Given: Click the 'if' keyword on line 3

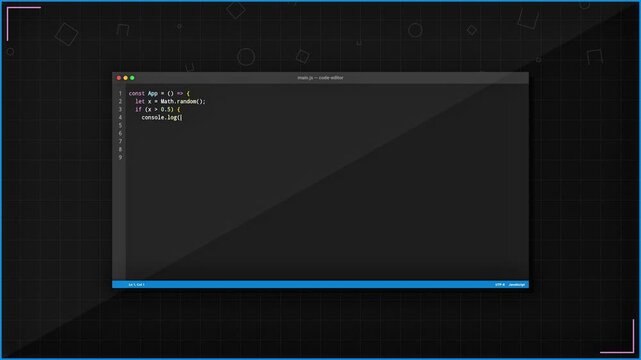Looking at the screenshot, I should click(x=138, y=110).
